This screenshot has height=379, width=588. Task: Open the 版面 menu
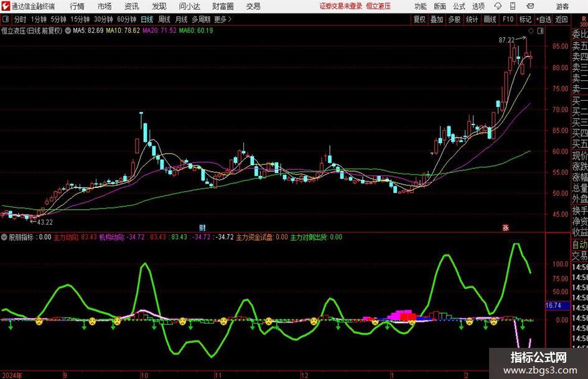440,6
